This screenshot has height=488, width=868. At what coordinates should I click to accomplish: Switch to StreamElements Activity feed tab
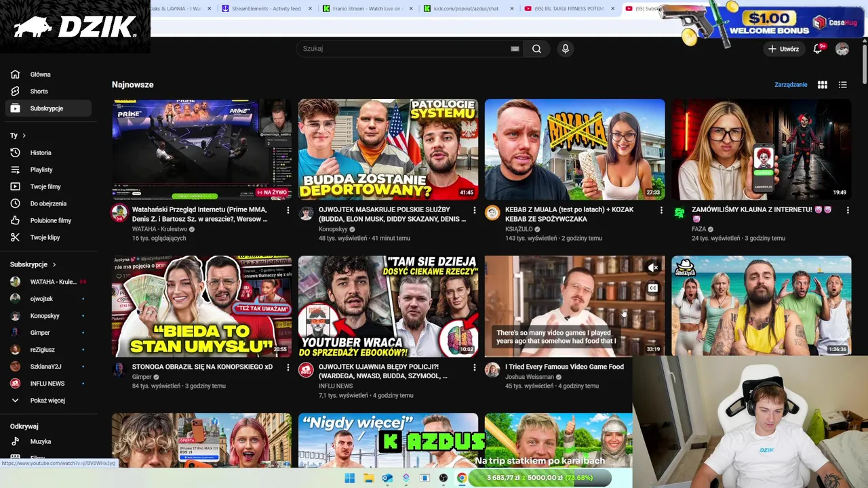[x=266, y=9]
